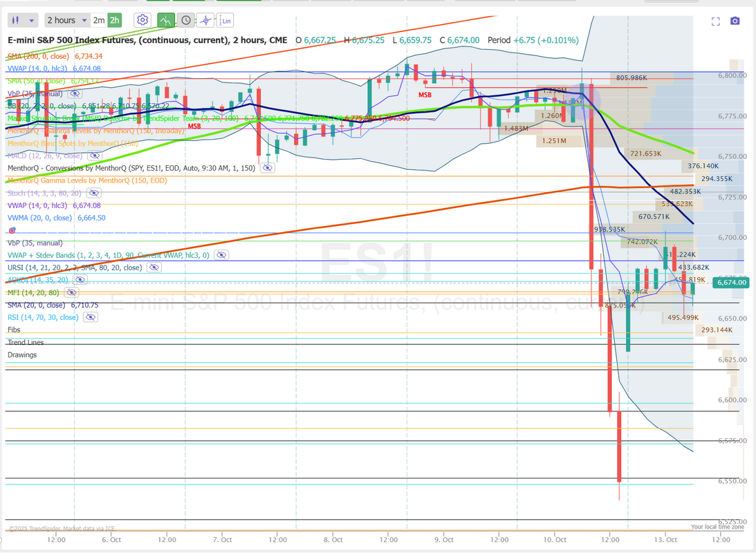
Task: Open the 2 hours timeframe dropdown
Action: tap(67, 20)
